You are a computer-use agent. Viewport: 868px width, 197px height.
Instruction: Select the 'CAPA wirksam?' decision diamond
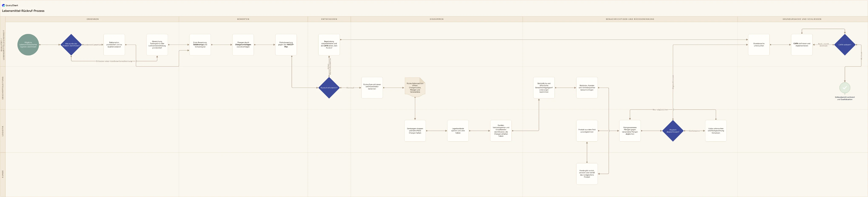click(845, 45)
